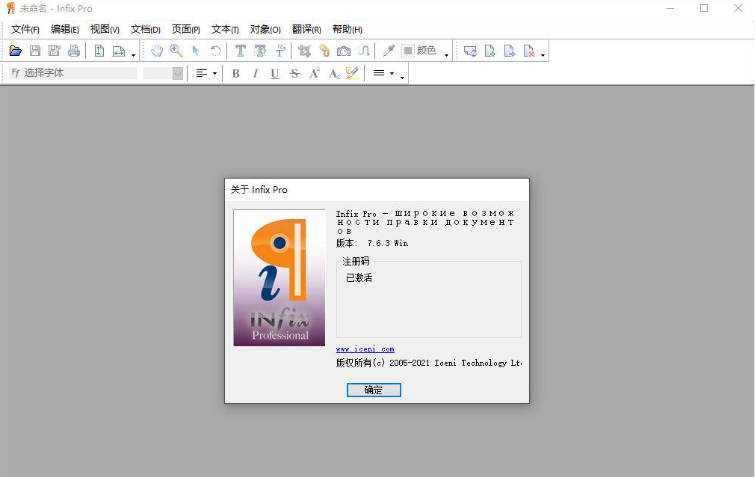755x477 pixels.
Task: Click the 颜色 color swatch button
Action: (x=419, y=51)
